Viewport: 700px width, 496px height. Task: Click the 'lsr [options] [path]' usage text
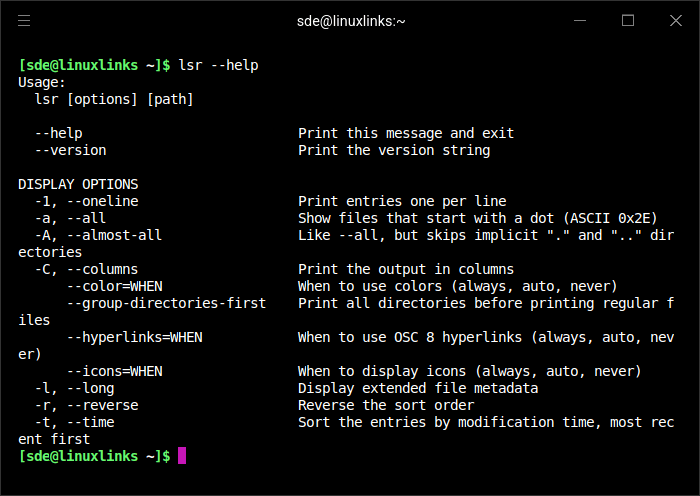point(114,99)
